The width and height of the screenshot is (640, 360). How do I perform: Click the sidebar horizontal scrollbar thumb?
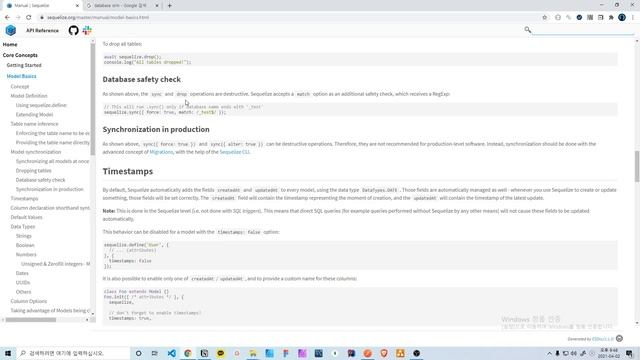(x=31, y=320)
